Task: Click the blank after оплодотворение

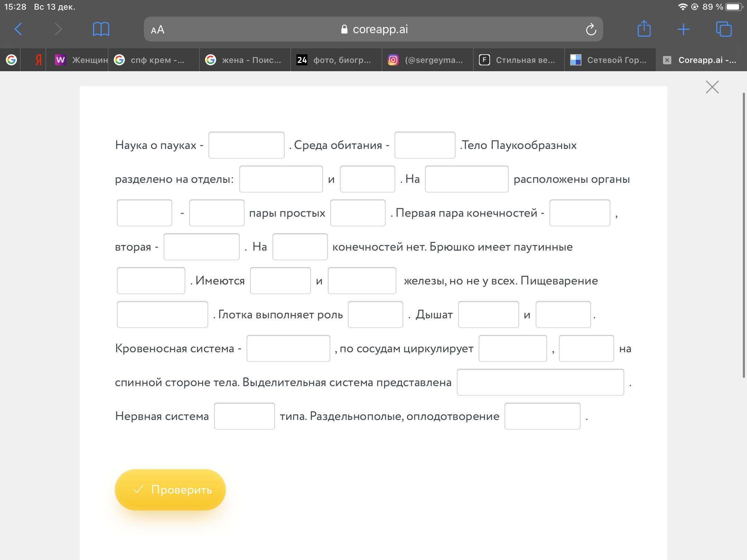Action: click(542, 416)
